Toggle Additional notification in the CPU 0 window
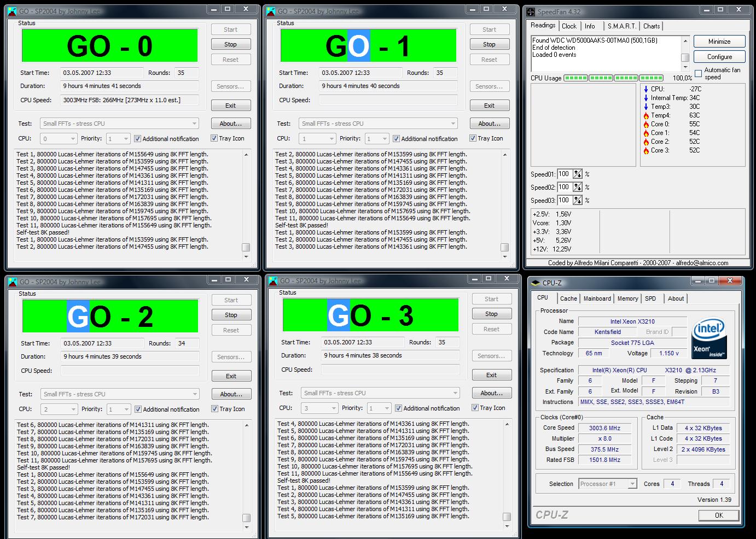 point(137,139)
